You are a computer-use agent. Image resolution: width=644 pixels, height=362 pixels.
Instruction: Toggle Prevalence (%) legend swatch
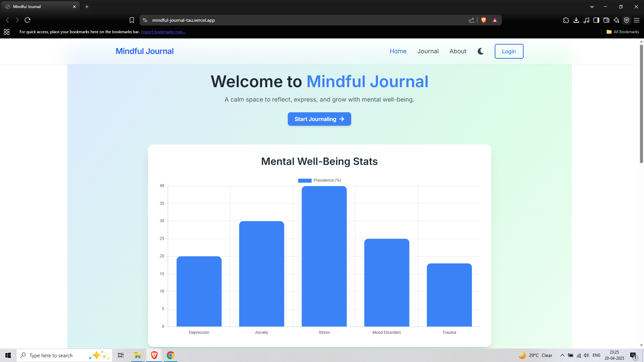(x=305, y=180)
